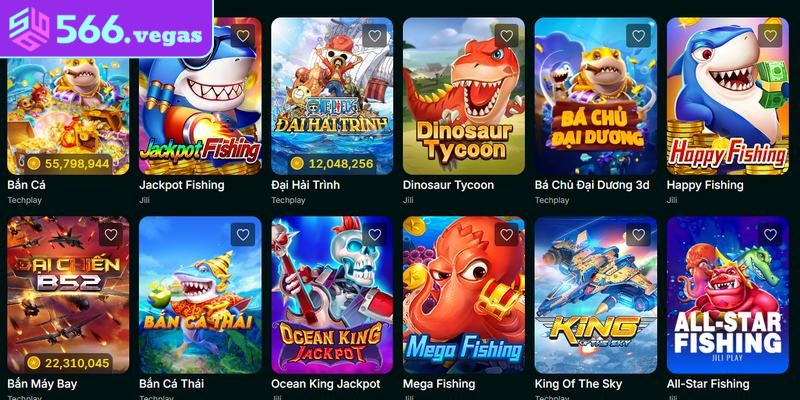
Task: Open the Dinosaur Tycoon game thumbnail
Action: click(464, 96)
